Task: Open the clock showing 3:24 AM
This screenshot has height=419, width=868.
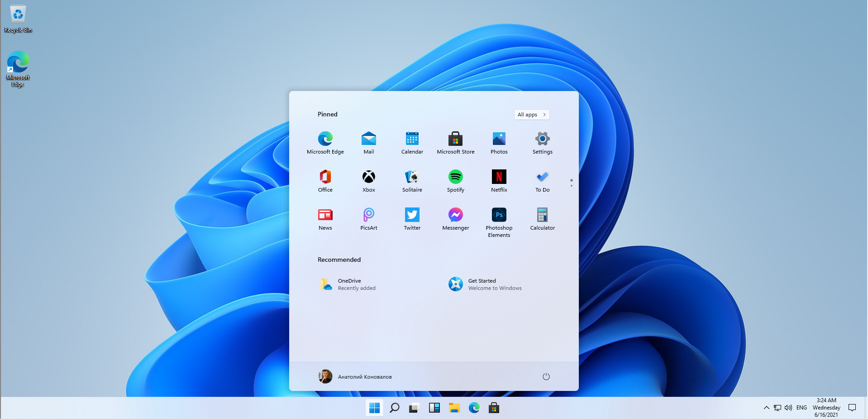Action: [826, 408]
